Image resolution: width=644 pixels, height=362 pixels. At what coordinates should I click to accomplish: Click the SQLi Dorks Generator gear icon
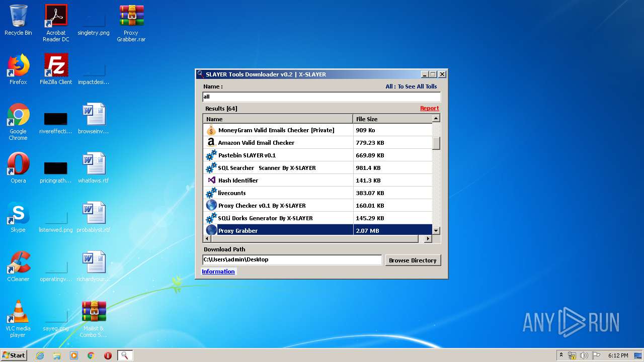pos(211,218)
